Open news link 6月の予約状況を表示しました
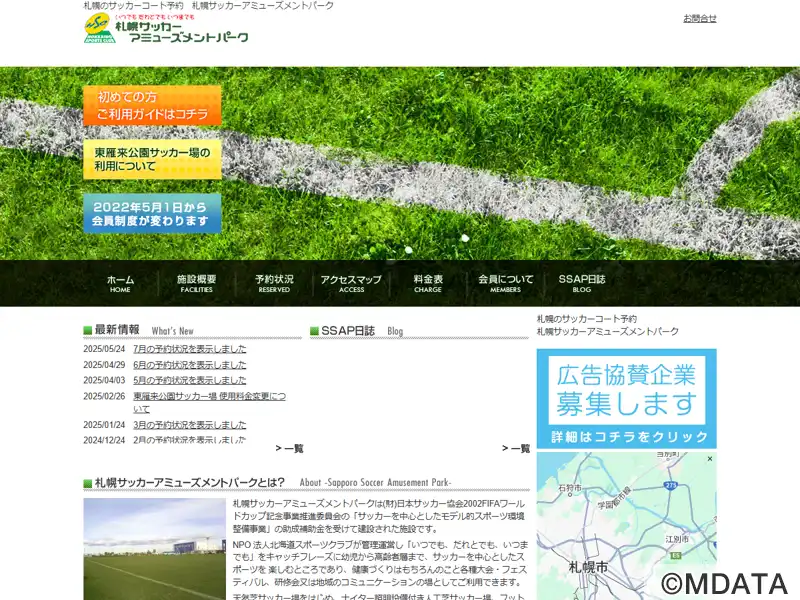 (x=189, y=365)
